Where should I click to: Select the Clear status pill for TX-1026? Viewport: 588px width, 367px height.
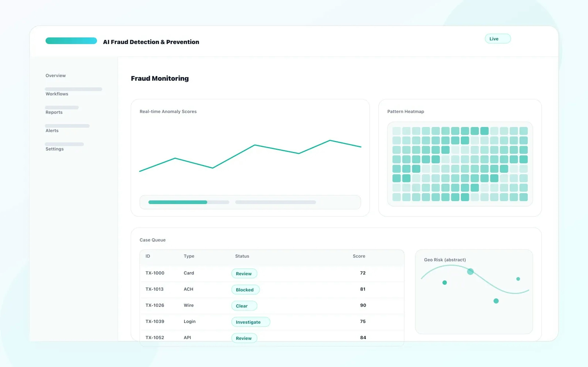244,306
